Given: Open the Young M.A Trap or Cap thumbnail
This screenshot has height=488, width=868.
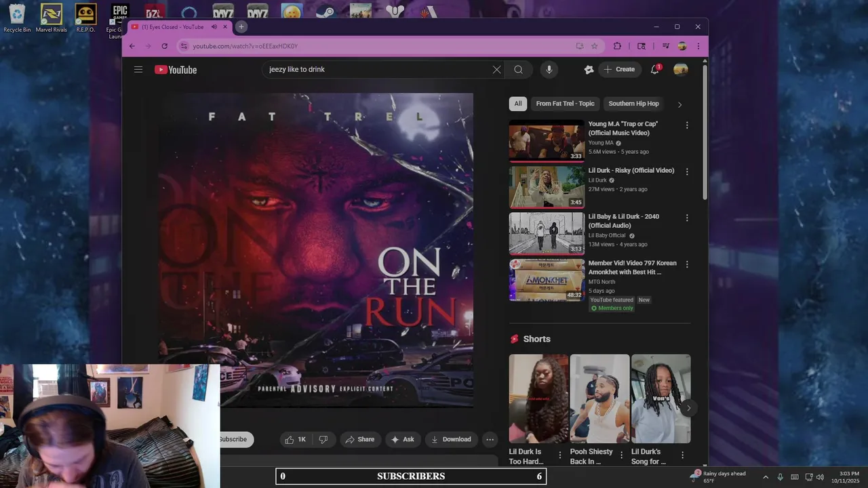Looking at the screenshot, I should (547, 141).
